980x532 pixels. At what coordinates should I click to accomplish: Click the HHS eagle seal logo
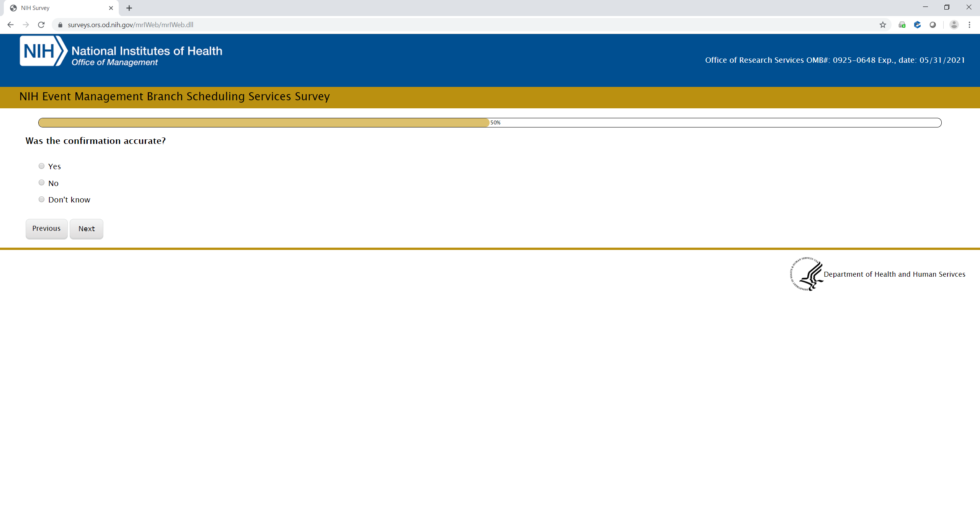point(807,274)
